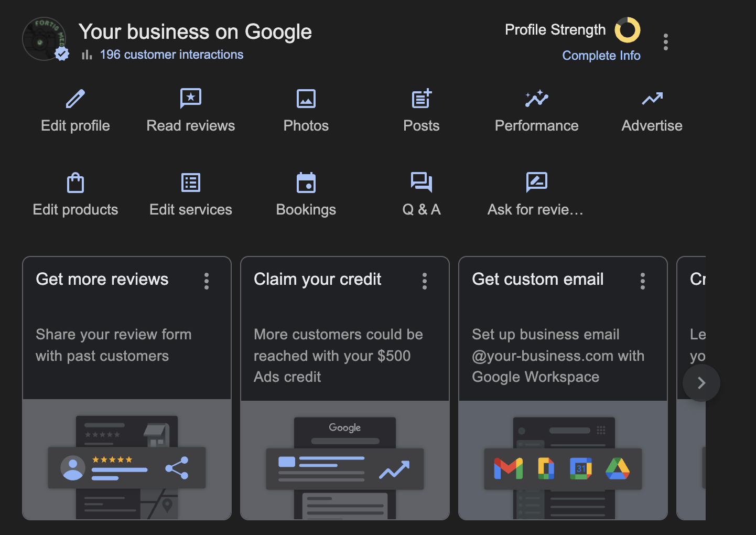Image resolution: width=756 pixels, height=535 pixels.
Task: Click the Claim your credit card title
Action: point(318,280)
